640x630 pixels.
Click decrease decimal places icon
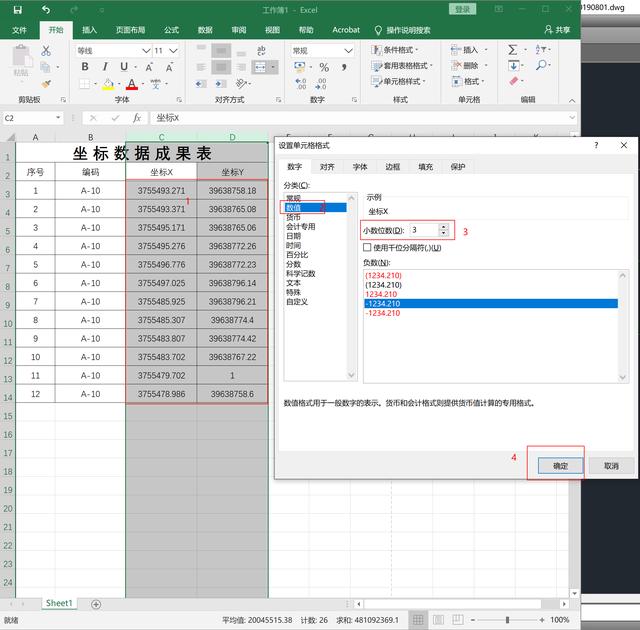click(x=321, y=84)
